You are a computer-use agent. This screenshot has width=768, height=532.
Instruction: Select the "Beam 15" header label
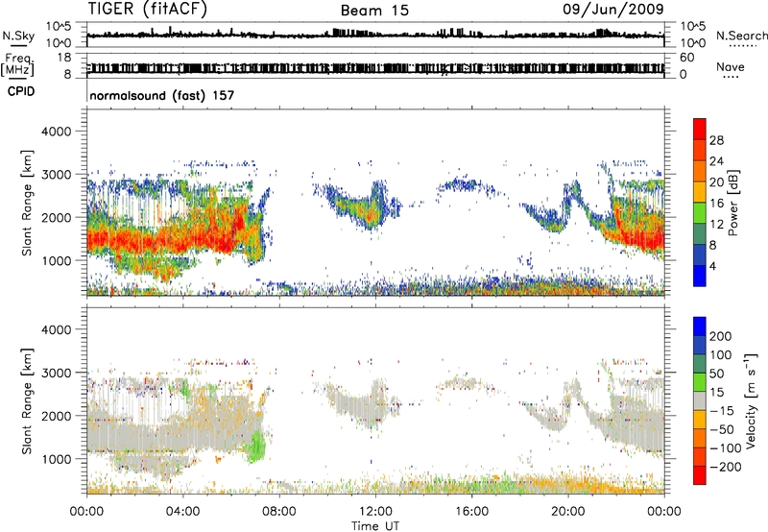click(x=374, y=11)
